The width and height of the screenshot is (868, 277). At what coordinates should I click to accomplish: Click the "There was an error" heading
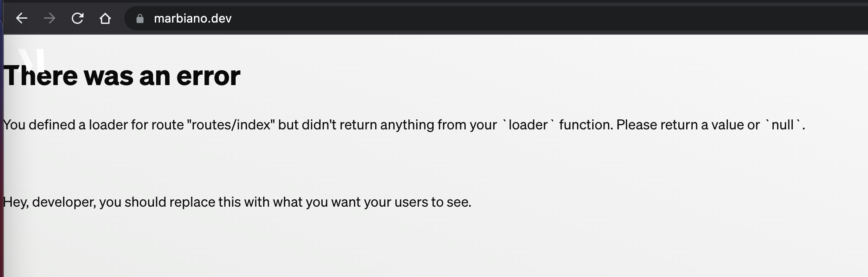(122, 76)
